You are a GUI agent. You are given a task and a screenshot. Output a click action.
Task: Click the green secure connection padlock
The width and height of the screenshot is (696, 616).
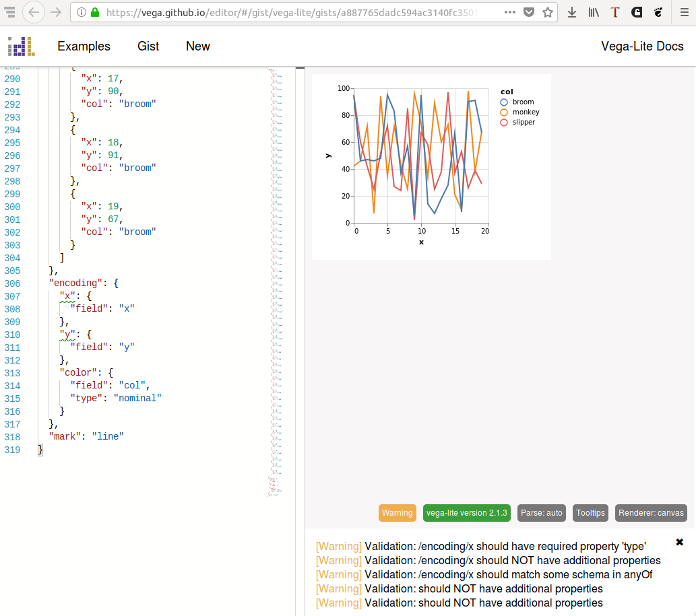94,12
